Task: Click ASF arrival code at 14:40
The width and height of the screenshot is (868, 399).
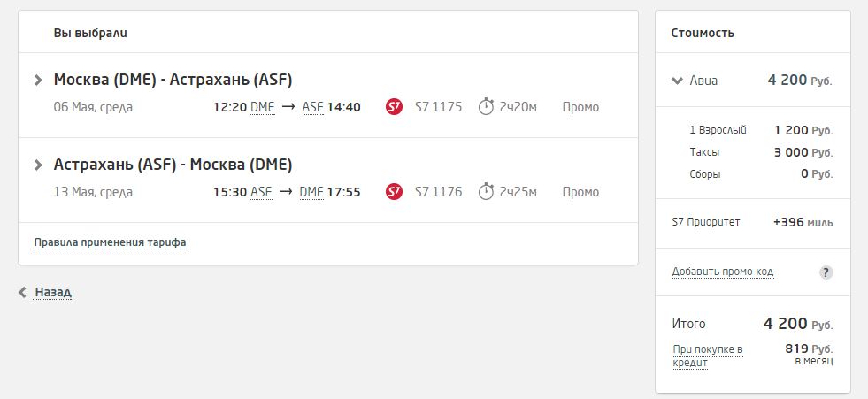Action: [312, 107]
